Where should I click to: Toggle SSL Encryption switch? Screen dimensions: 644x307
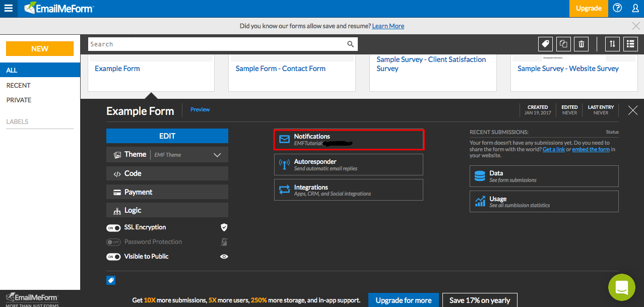pos(113,228)
